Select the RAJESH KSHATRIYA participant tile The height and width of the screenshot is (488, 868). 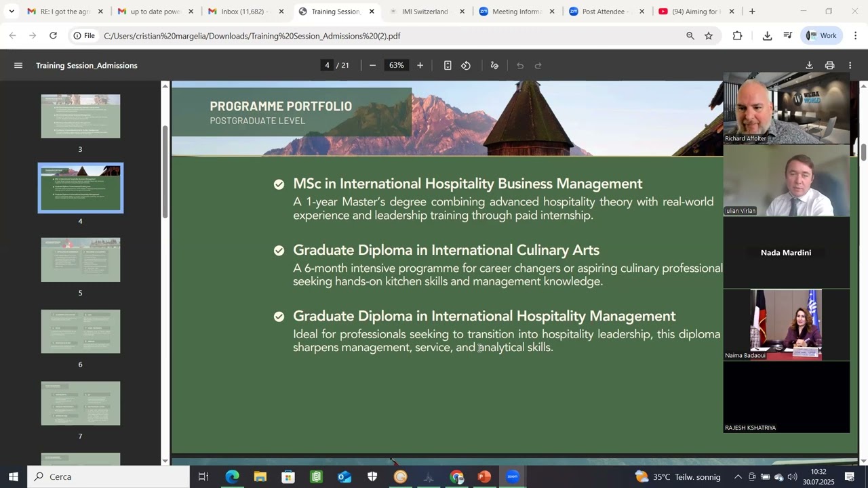coord(787,397)
